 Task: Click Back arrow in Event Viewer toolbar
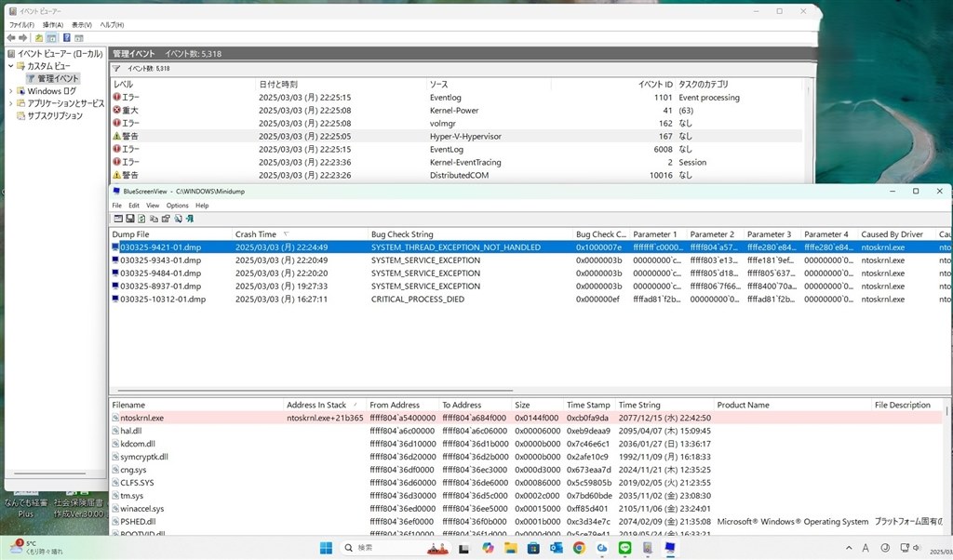11,37
